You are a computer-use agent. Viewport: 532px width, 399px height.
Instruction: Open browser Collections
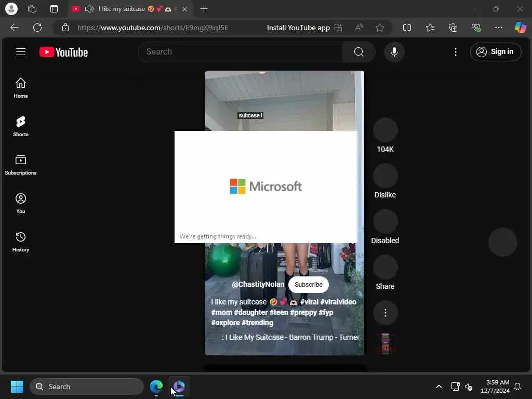tap(453, 28)
